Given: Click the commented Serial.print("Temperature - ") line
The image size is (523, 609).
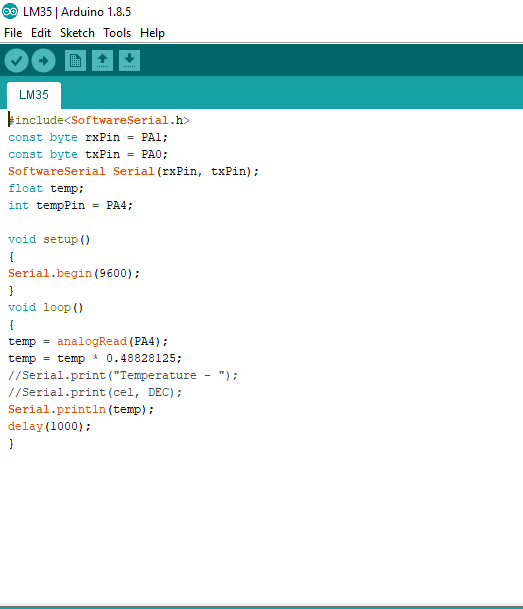Looking at the screenshot, I should click(x=123, y=376).
